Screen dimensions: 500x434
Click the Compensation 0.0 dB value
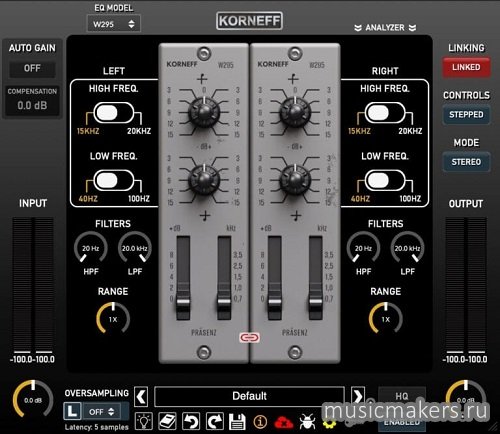coord(32,106)
